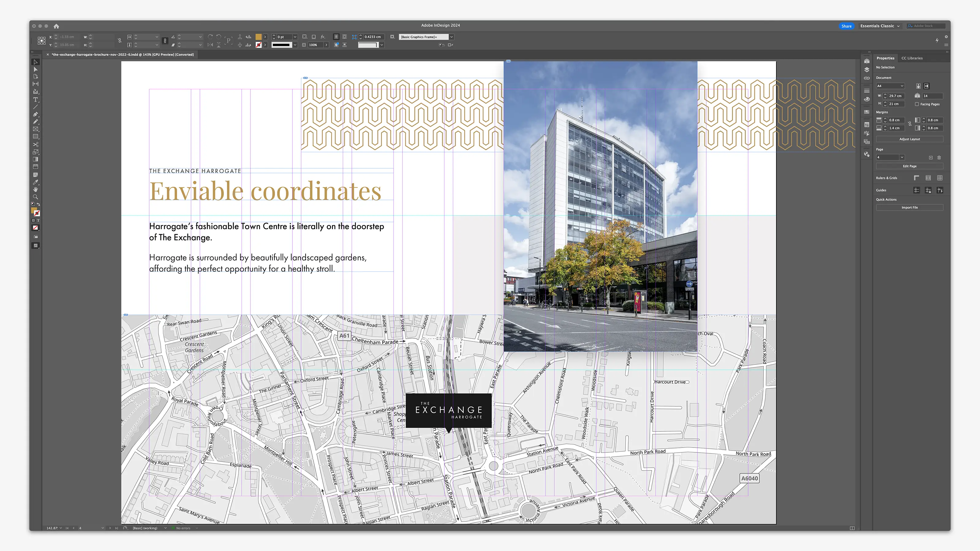The image size is (980, 551).
Task: Click the create new page icon
Action: click(x=931, y=157)
